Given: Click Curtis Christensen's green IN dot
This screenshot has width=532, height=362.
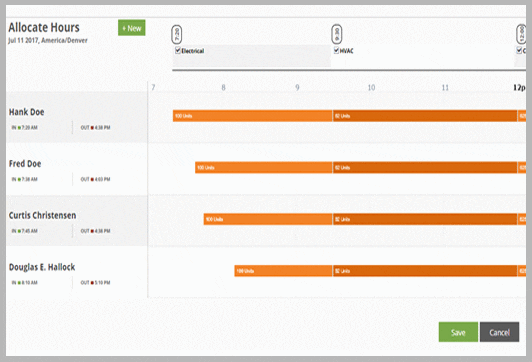Looking at the screenshot, I should (x=19, y=231).
